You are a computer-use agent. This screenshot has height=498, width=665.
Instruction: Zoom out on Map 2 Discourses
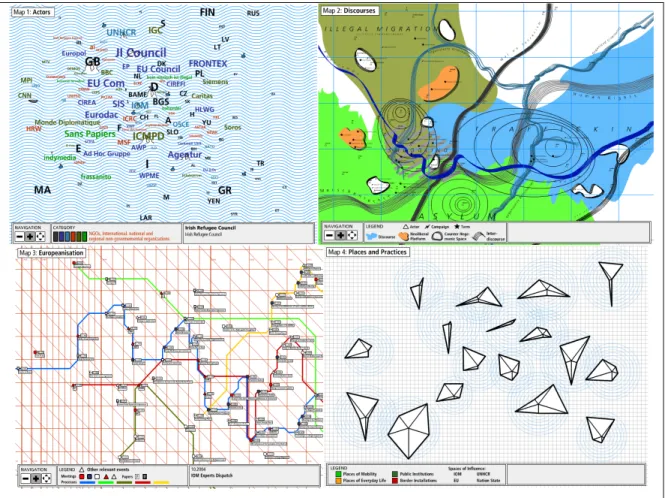click(330, 235)
